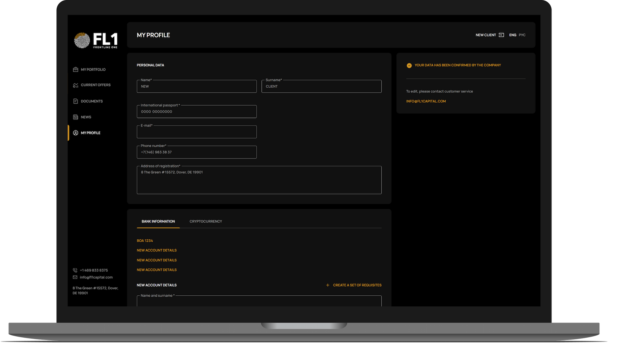Switch language to ENG
Viewport: 644px width, 343px height.
click(x=513, y=35)
